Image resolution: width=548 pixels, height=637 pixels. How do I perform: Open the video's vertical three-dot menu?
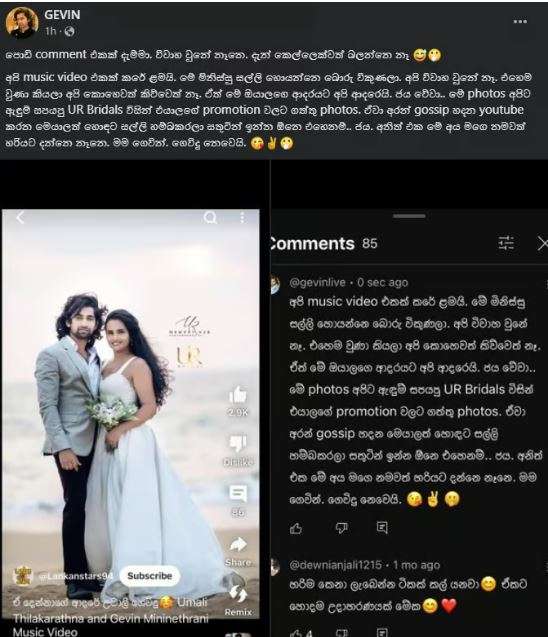pyautogui.click(x=243, y=218)
